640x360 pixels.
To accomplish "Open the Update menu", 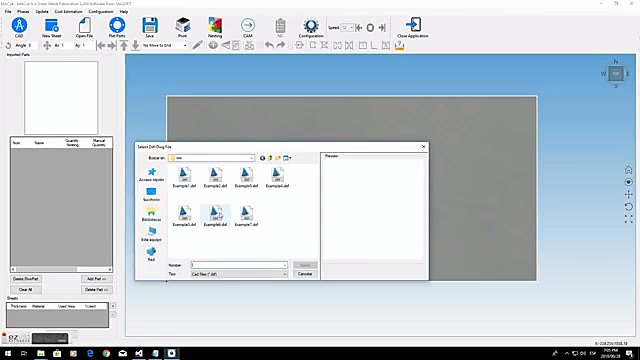I will [x=42, y=11].
